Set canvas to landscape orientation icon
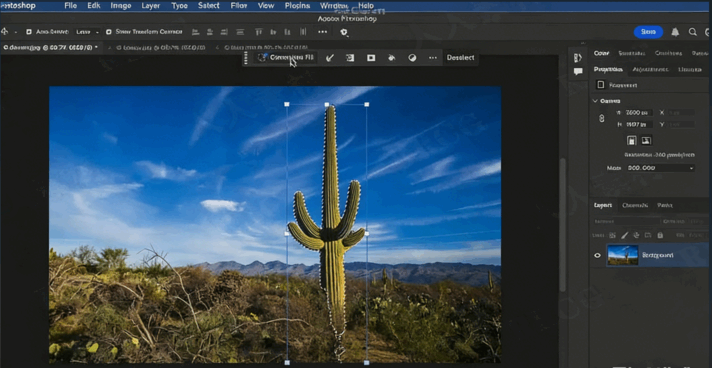 647,140
